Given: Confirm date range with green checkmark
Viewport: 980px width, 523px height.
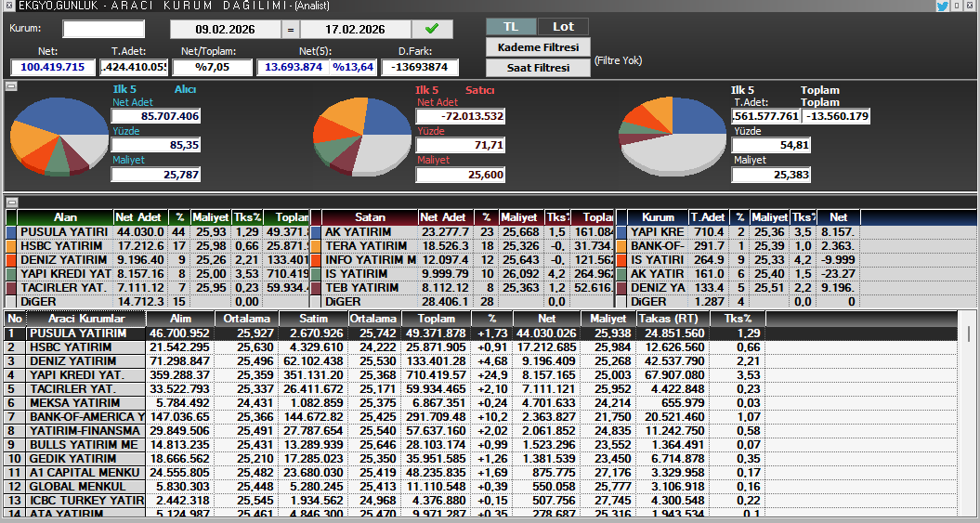Looking at the screenshot, I should tap(432, 29).
